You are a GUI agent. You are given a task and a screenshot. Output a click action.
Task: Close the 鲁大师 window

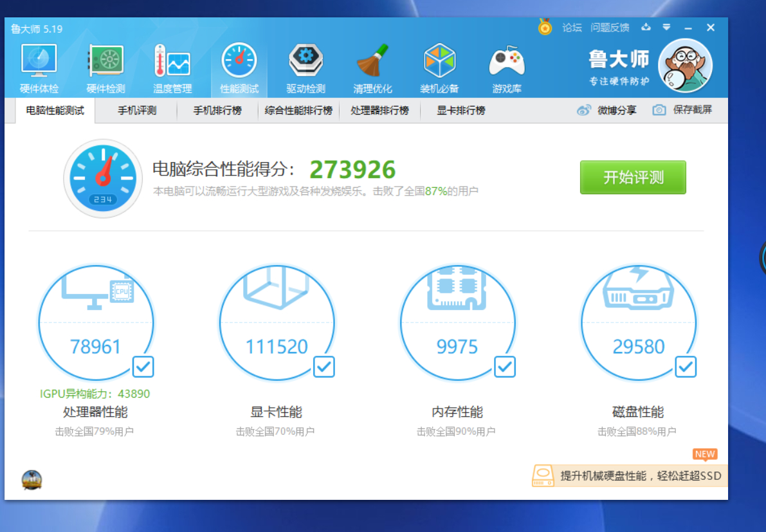(711, 28)
